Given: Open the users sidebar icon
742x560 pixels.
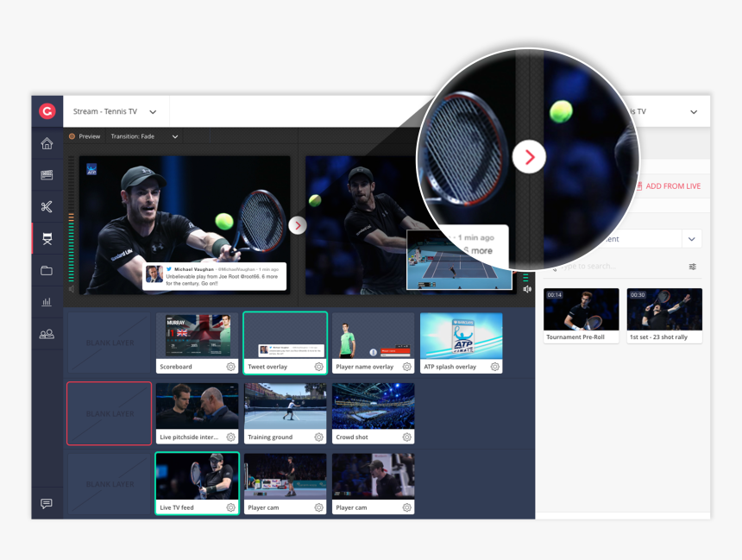Looking at the screenshot, I should point(47,334).
